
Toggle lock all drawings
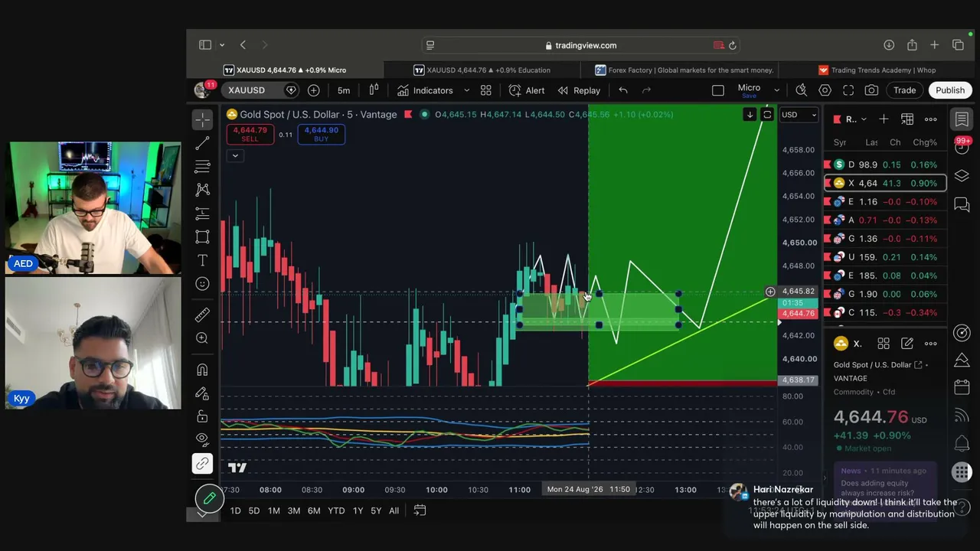[203, 416]
